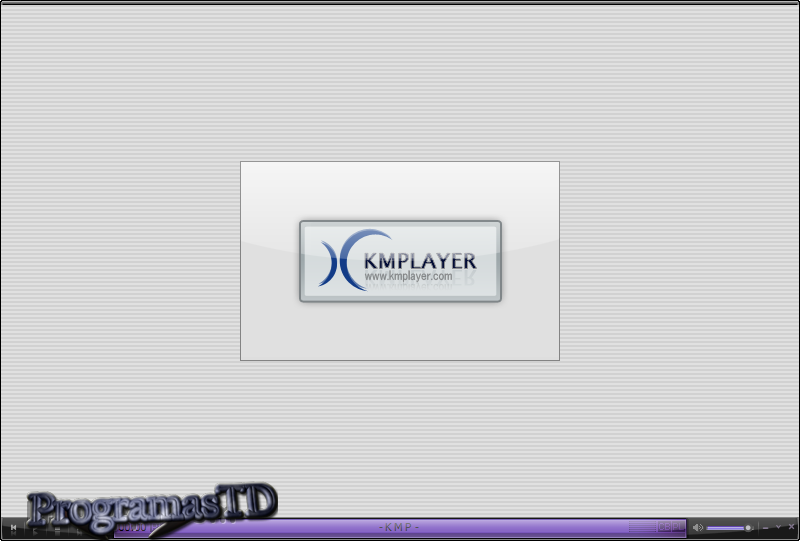Close the KMPlayer window
The height and width of the screenshot is (541, 800).
pos(791,527)
